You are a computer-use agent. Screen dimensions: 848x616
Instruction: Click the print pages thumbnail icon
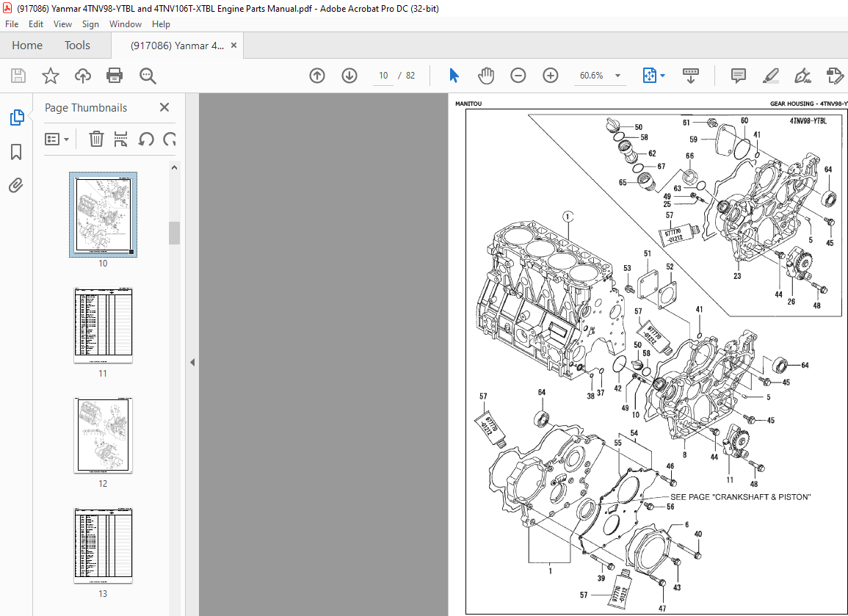click(x=120, y=139)
